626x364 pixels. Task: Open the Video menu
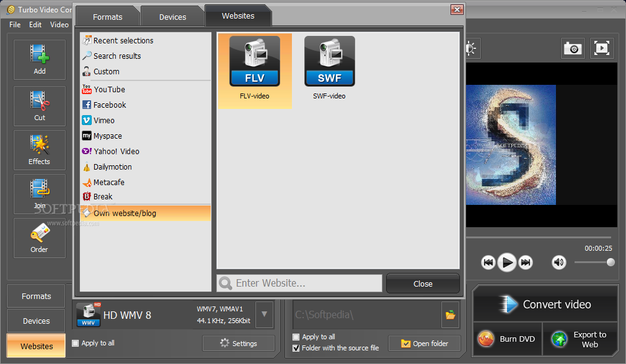pyautogui.click(x=59, y=25)
